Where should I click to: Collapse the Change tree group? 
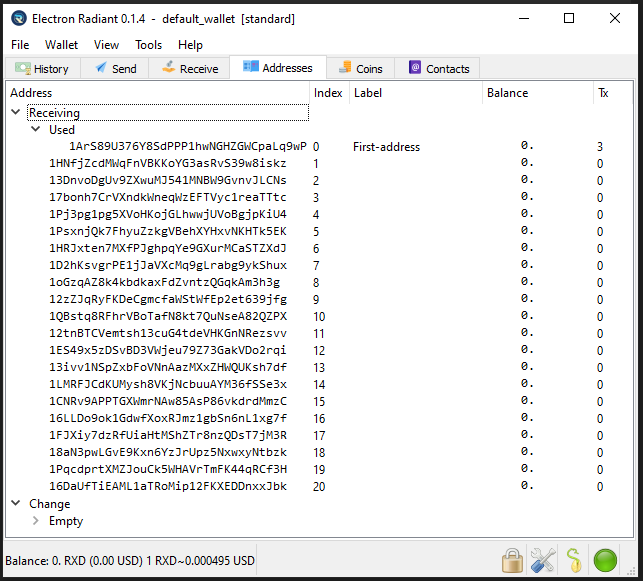tap(16, 504)
